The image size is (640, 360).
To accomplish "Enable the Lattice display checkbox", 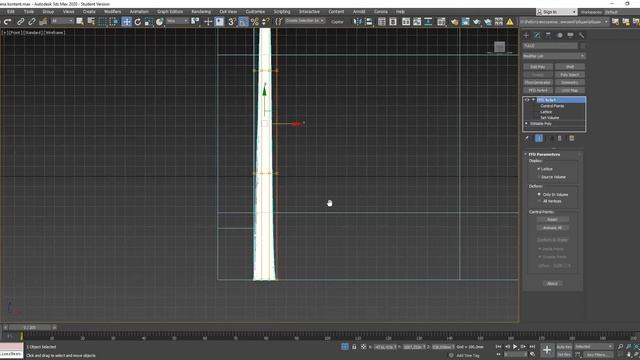I will pyautogui.click(x=539, y=169).
